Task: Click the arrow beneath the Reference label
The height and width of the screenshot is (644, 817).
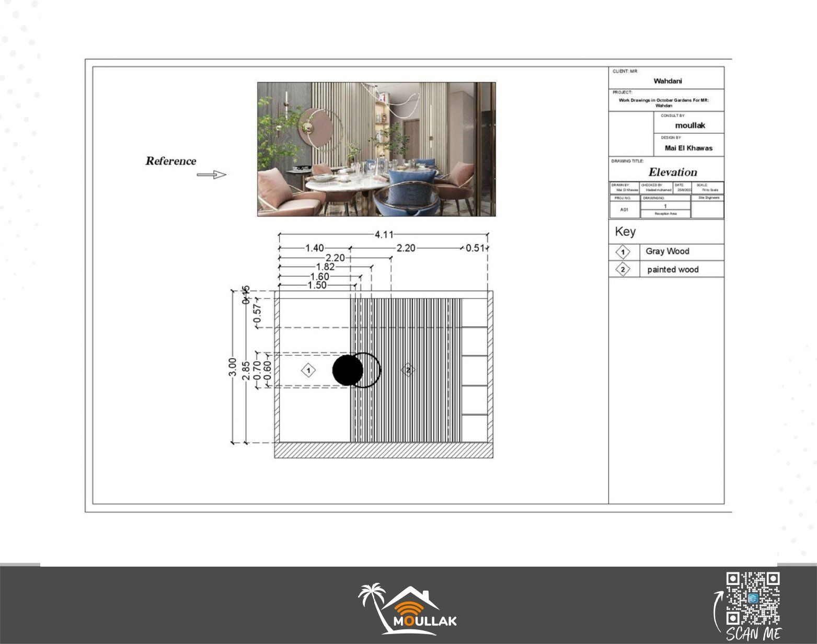Action: coord(211,175)
